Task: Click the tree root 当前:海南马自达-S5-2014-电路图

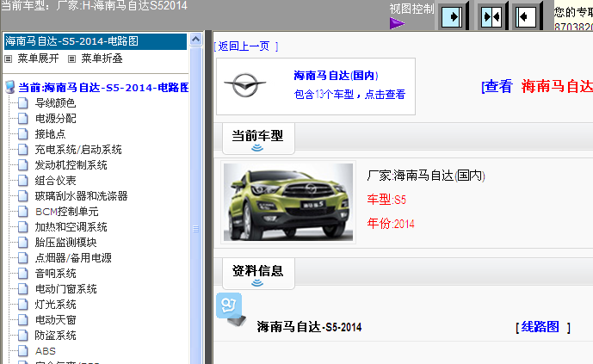Action: pyautogui.click(x=103, y=88)
